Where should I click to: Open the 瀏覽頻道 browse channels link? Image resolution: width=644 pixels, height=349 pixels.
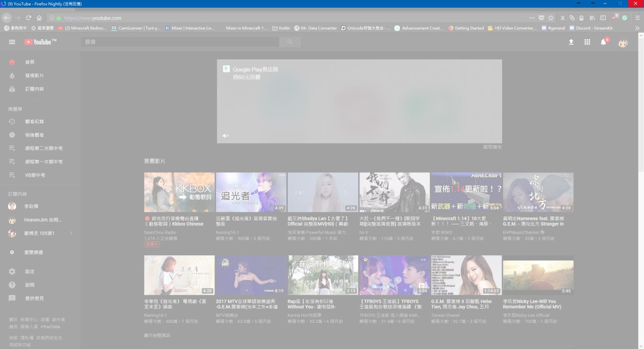coord(34,252)
